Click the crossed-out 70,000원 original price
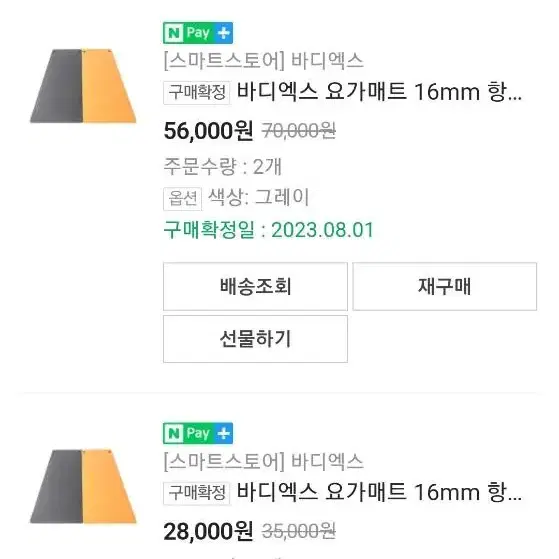This screenshot has height=559, width=559. tap(299, 131)
